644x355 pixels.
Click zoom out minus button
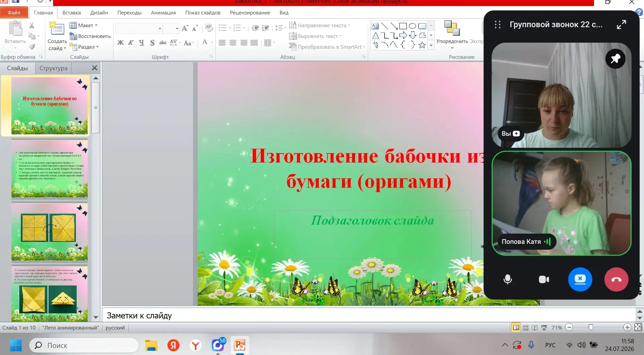coord(569,327)
